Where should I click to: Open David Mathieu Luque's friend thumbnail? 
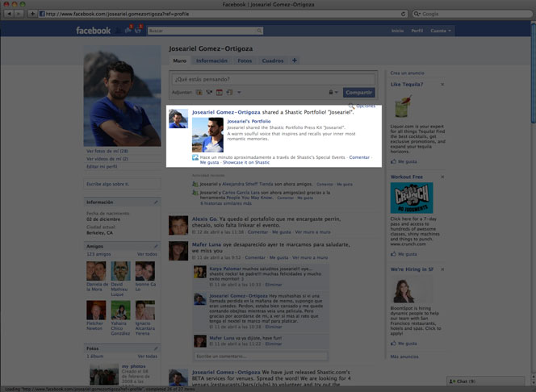(120, 271)
